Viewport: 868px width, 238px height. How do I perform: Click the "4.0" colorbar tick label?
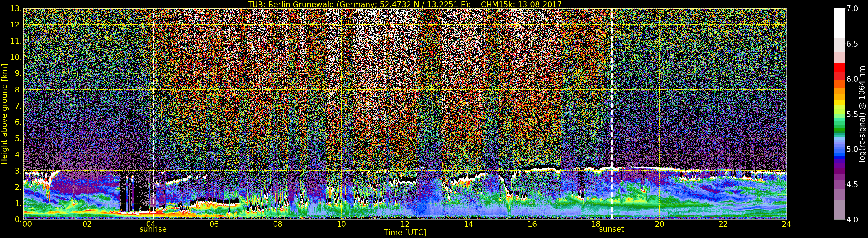(852, 220)
